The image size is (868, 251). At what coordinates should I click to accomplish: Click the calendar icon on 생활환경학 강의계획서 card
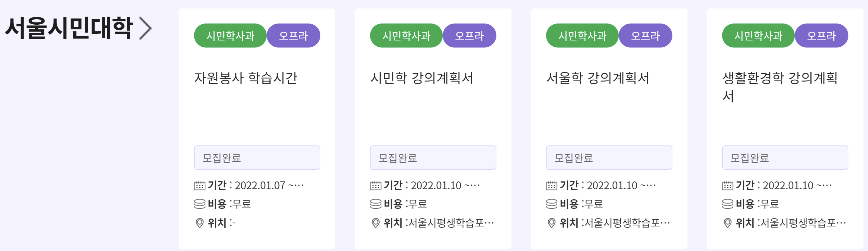pyautogui.click(x=727, y=185)
